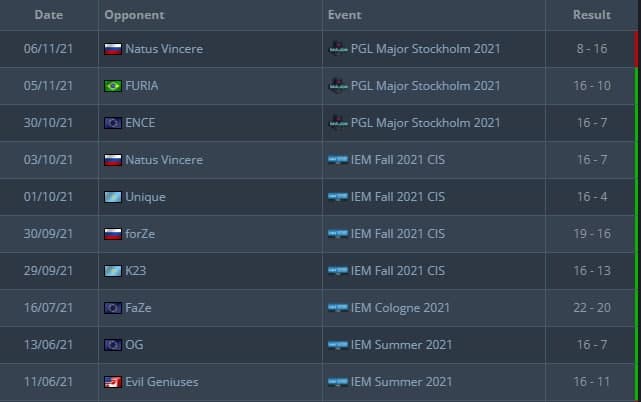Click the IEM Cologne 2021 event logo
This screenshot has height=402, width=641.
[x=337, y=308]
